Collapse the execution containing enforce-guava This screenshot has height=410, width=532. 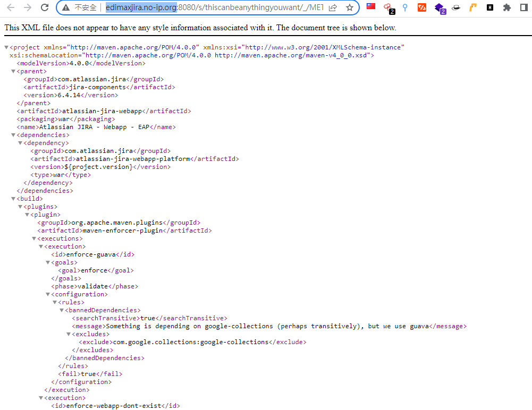(x=41, y=246)
